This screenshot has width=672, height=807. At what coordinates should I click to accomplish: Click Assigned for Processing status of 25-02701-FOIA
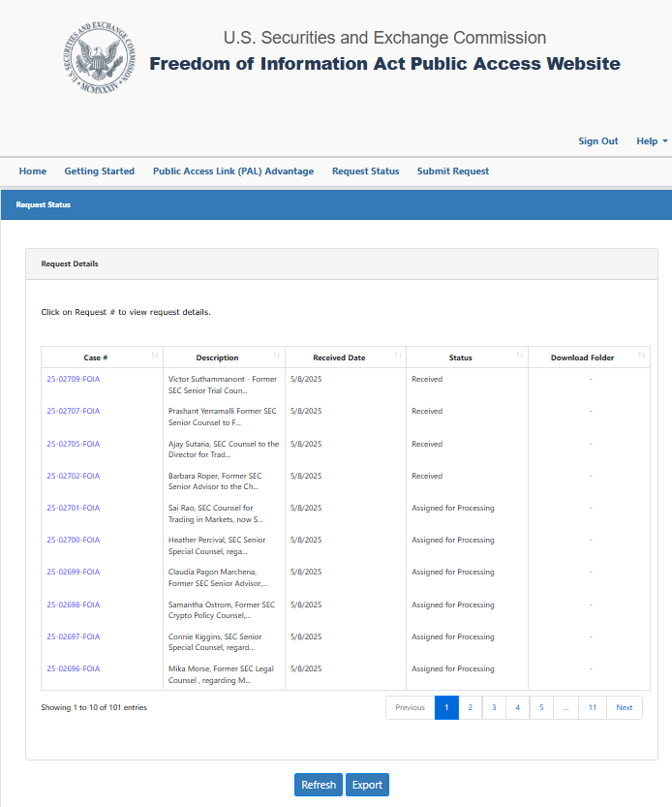tap(453, 508)
